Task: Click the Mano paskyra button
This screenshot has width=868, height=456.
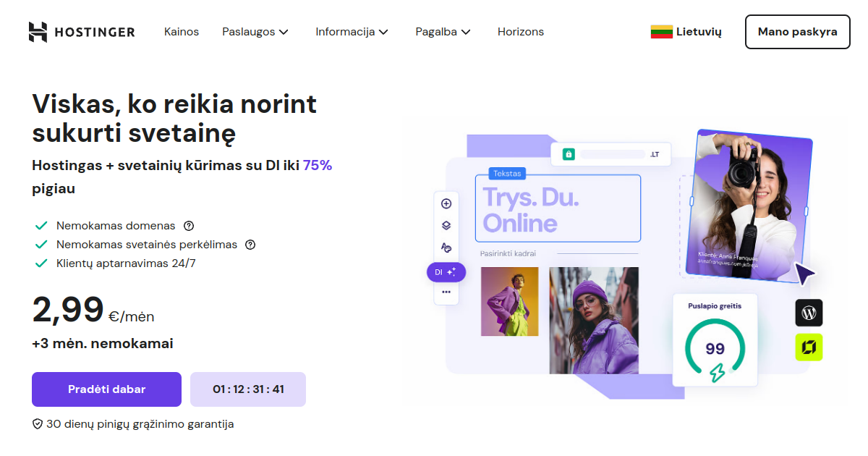Action: tap(798, 32)
